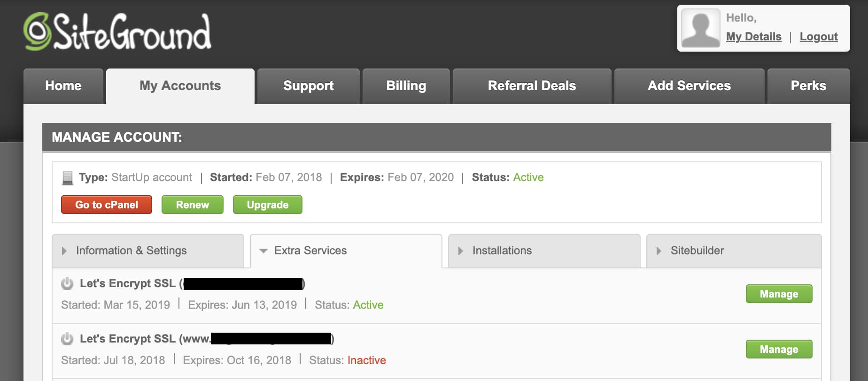Click the Upgrade button
Screen dimensions: 868x381
tap(267, 205)
